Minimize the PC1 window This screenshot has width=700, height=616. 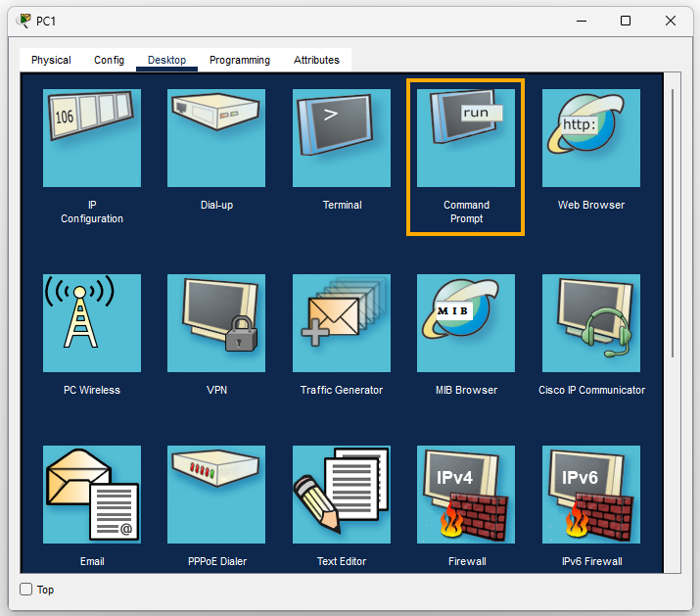[582, 21]
